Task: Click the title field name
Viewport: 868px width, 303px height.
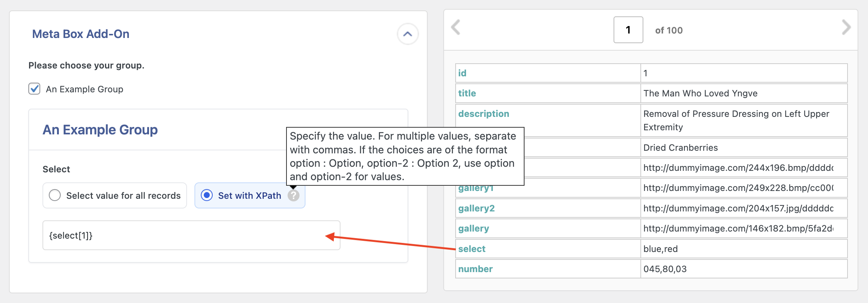Action: click(467, 93)
